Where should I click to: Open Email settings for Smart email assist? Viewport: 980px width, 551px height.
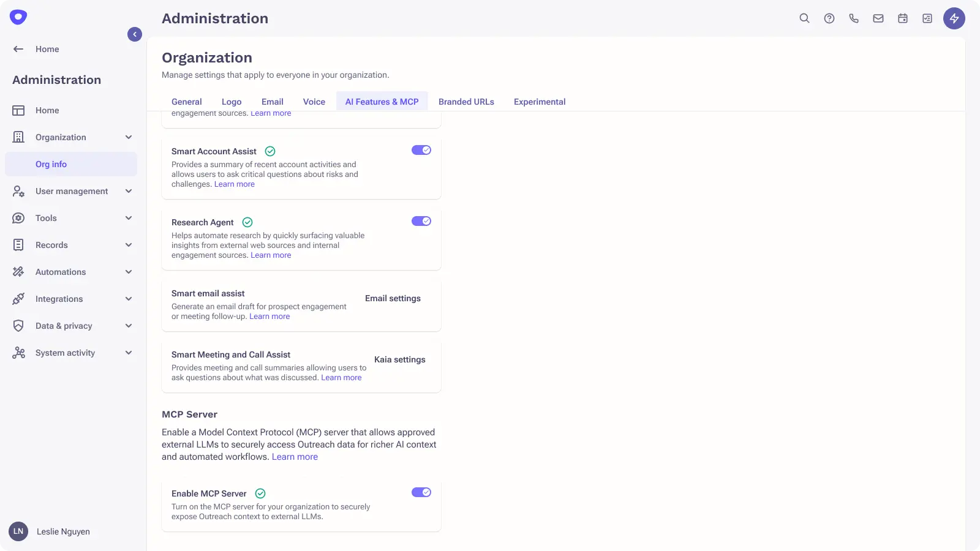393,298
